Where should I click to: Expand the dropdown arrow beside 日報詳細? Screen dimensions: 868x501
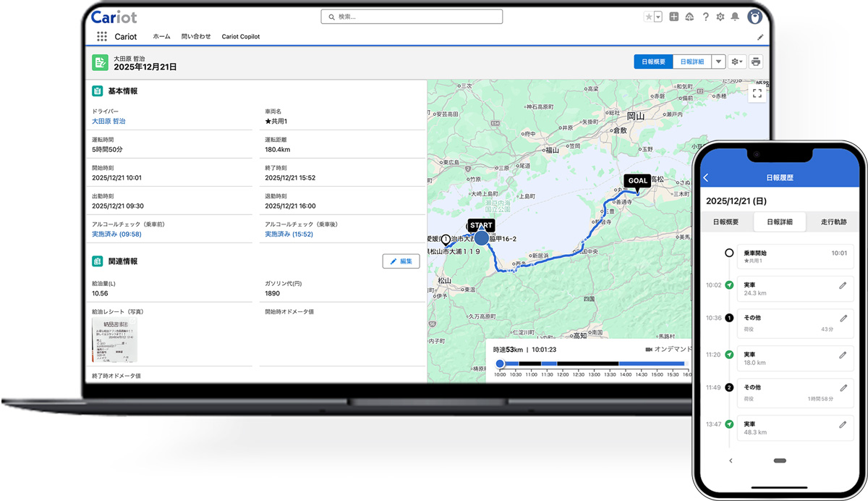[x=719, y=62]
